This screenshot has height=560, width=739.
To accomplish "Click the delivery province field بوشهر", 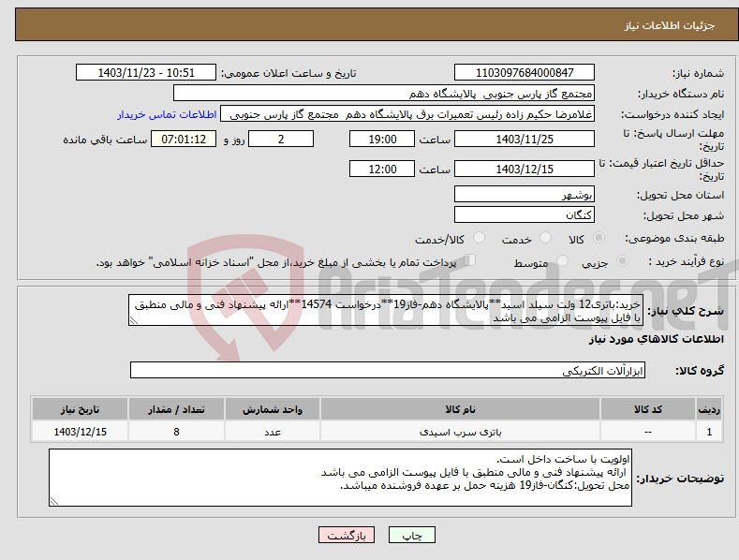I will coord(525,194).
